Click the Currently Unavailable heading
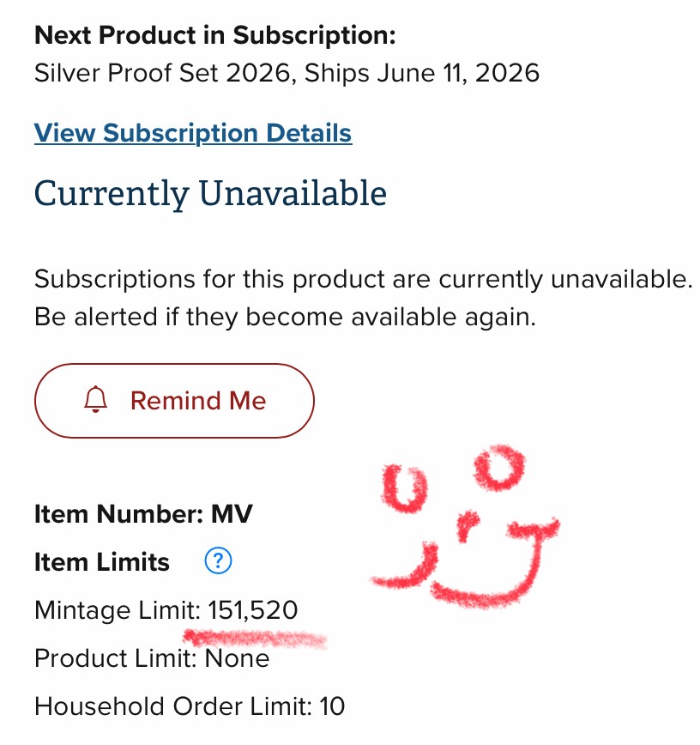 [210, 193]
